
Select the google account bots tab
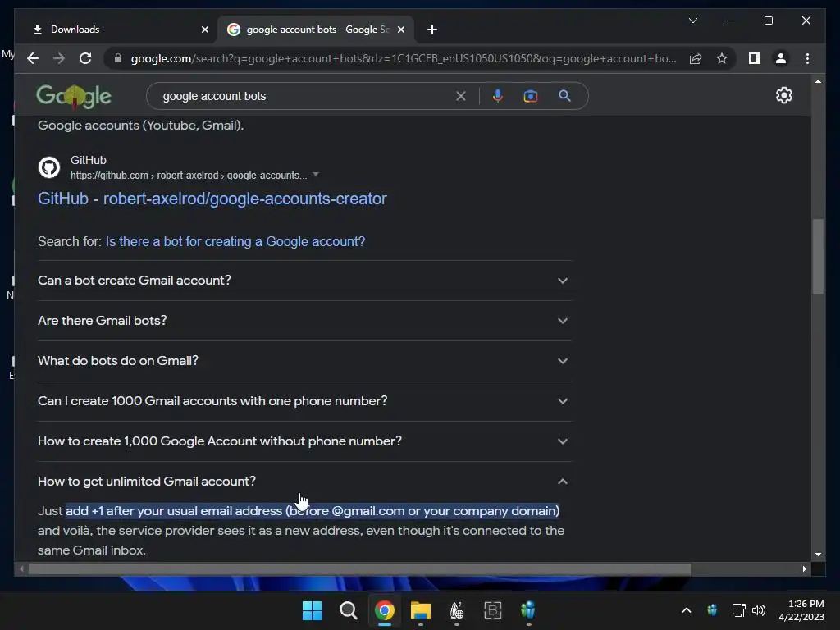(316, 30)
